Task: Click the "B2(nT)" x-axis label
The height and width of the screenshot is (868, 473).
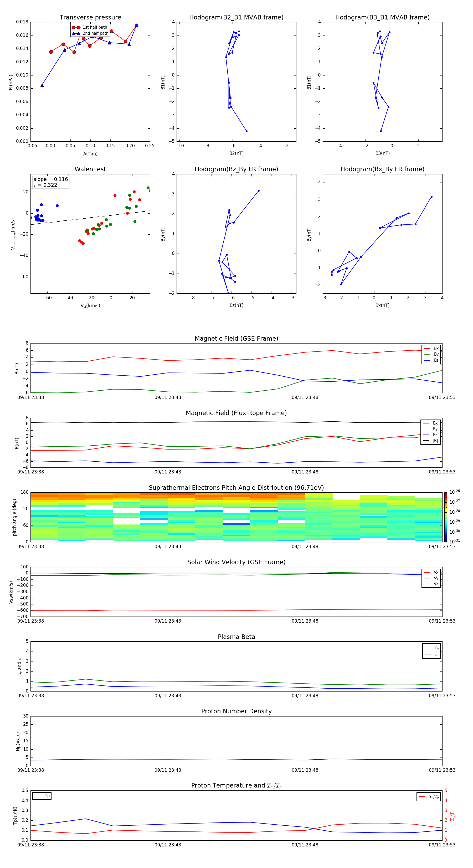Action: pos(236,153)
